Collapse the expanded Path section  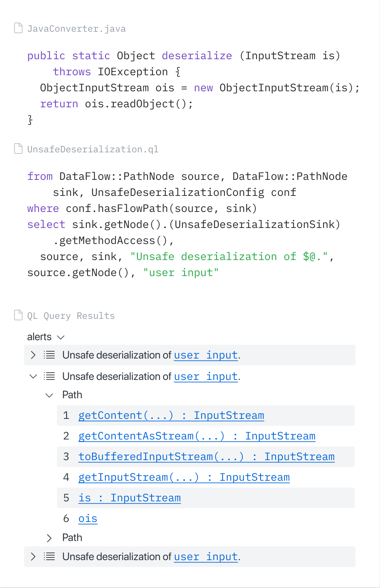(49, 395)
